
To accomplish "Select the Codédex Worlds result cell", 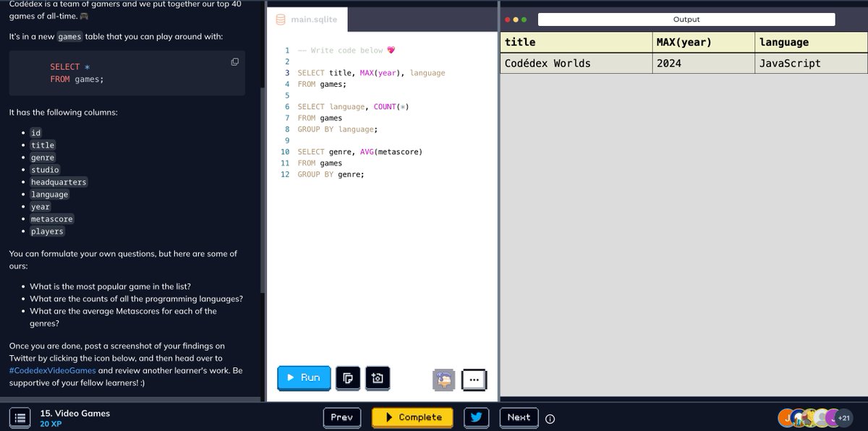I will (x=576, y=63).
